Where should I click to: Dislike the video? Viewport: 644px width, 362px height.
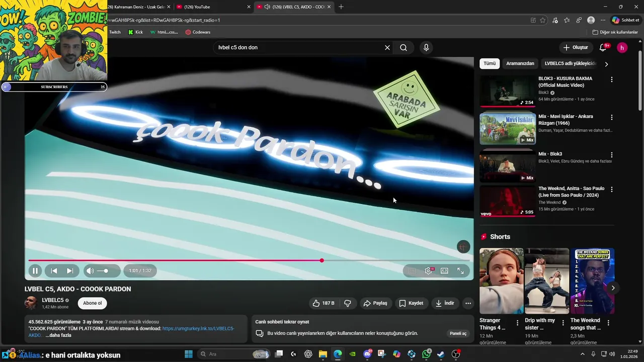[x=347, y=303]
